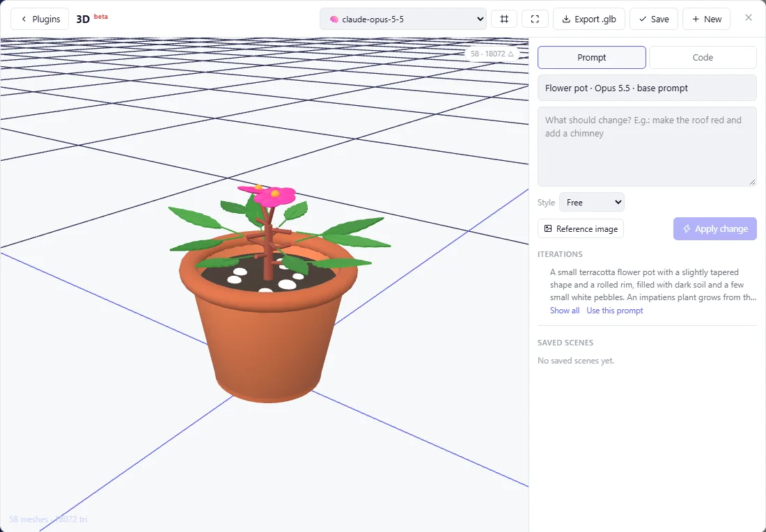
Task: Show all of the iteration prompt
Action: [565, 311]
